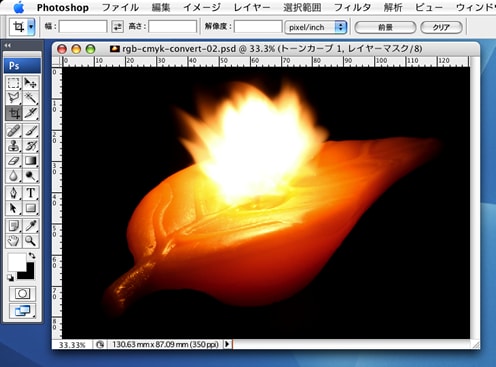Select the Eraser tool
This screenshot has width=496, height=367.
14,161
